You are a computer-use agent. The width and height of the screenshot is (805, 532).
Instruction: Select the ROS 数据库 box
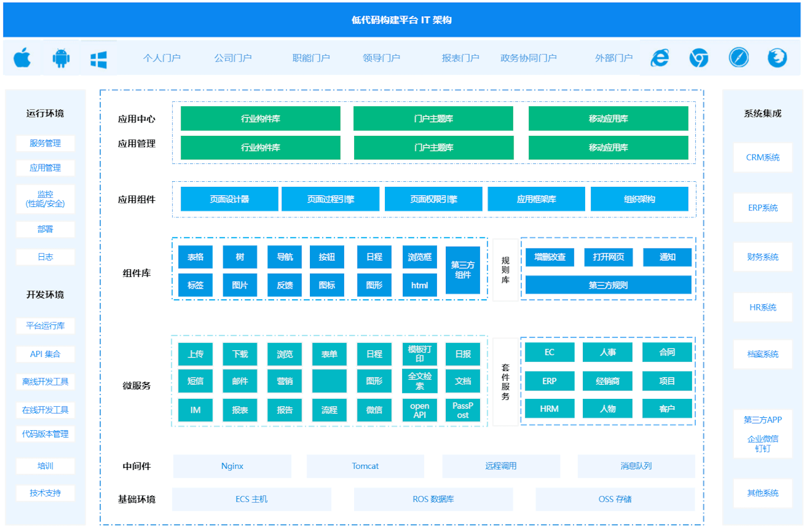[x=434, y=499]
